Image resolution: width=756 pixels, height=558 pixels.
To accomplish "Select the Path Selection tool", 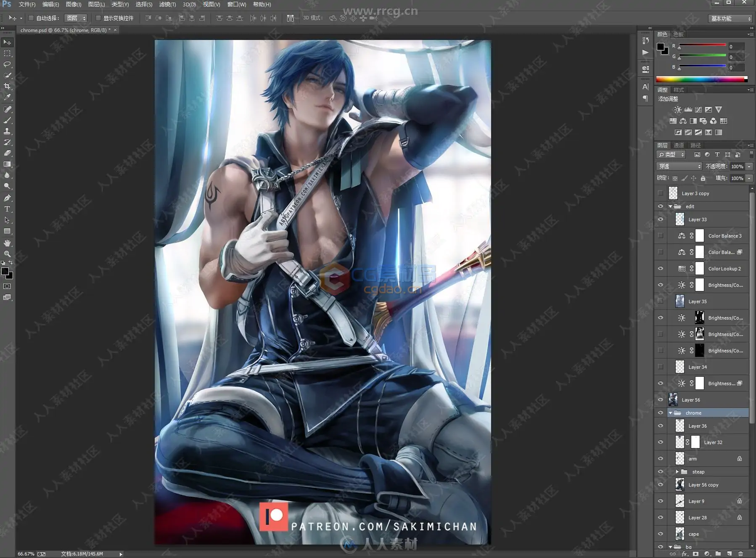I will pos(7,220).
